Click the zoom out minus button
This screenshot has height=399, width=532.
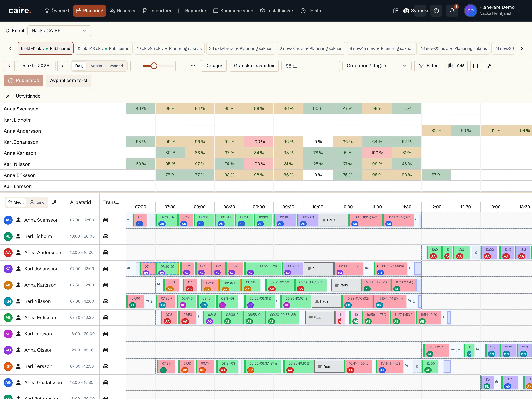(x=136, y=66)
